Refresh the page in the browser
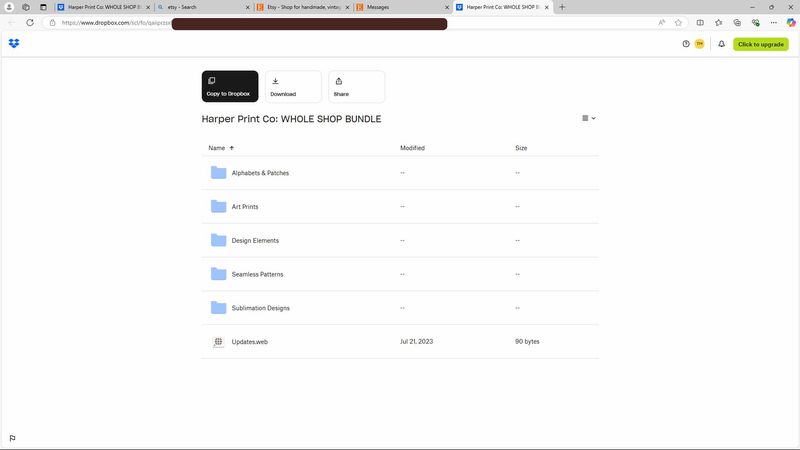Image resolution: width=800 pixels, height=450 pixels. [29, 22]
